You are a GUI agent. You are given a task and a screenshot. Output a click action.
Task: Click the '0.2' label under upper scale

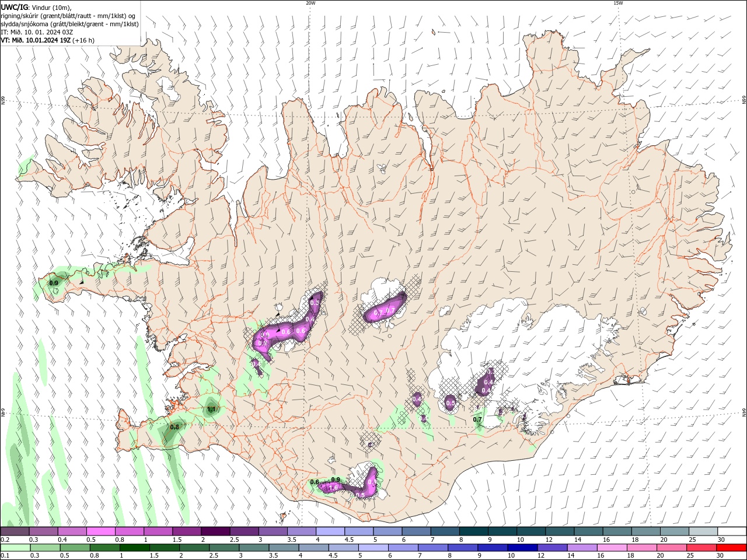click(x=5, y=540)
